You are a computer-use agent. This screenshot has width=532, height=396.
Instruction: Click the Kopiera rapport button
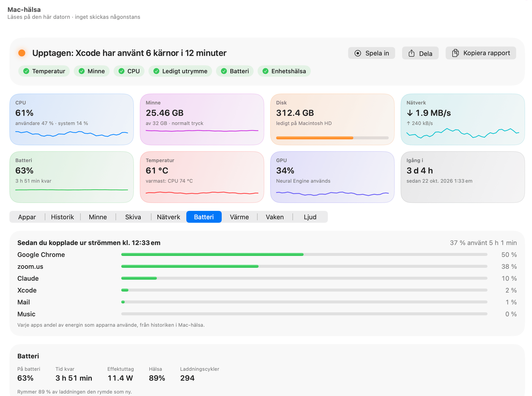pos(481,53)
